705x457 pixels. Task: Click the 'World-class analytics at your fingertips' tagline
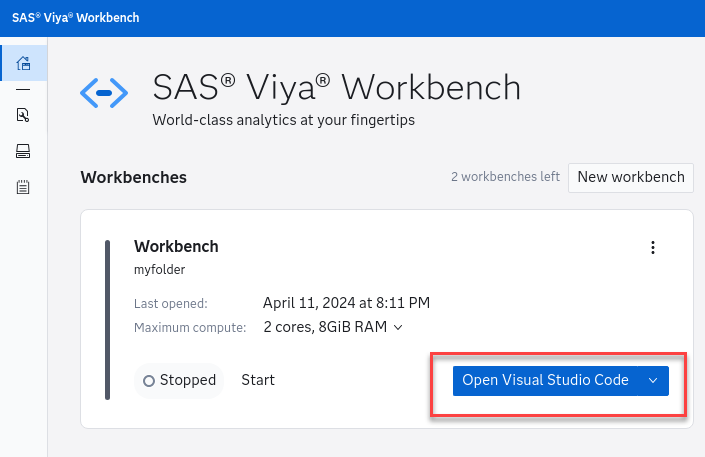pos(283,120)
